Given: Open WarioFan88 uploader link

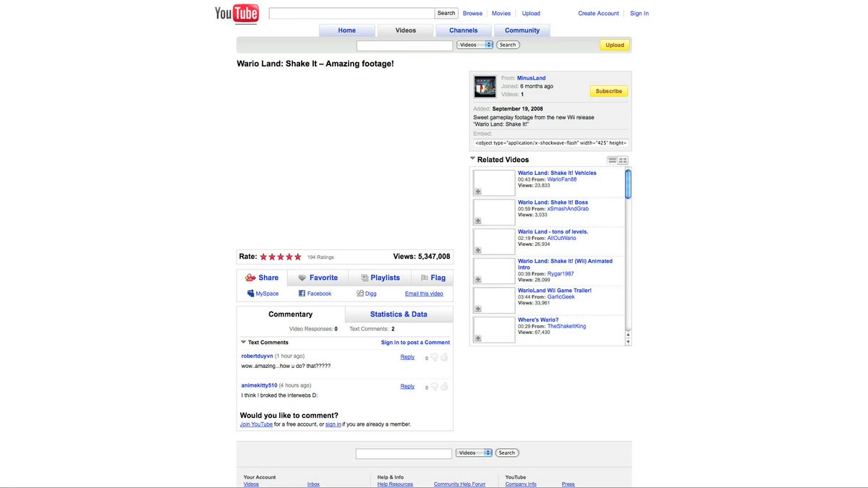Looking at the screenshot, I should 562,179.
